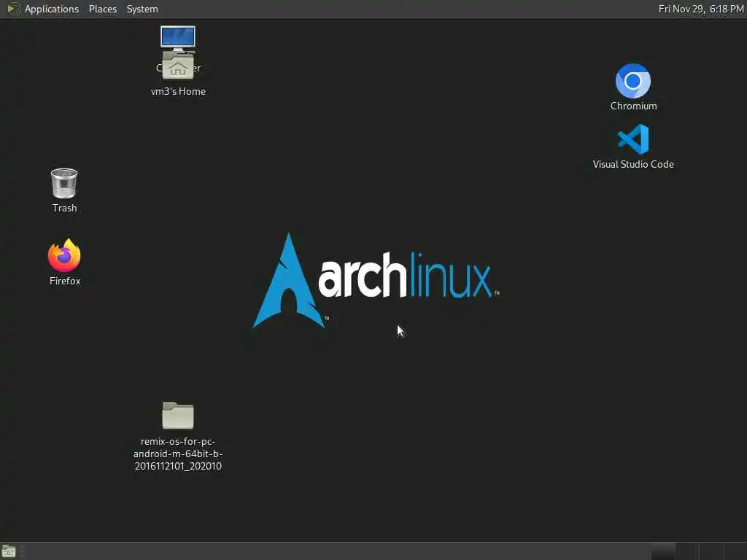Image resolution: width=747 pixels, height=560 pixels.
Task: Open the System menu
Action: tap(142, 9)
